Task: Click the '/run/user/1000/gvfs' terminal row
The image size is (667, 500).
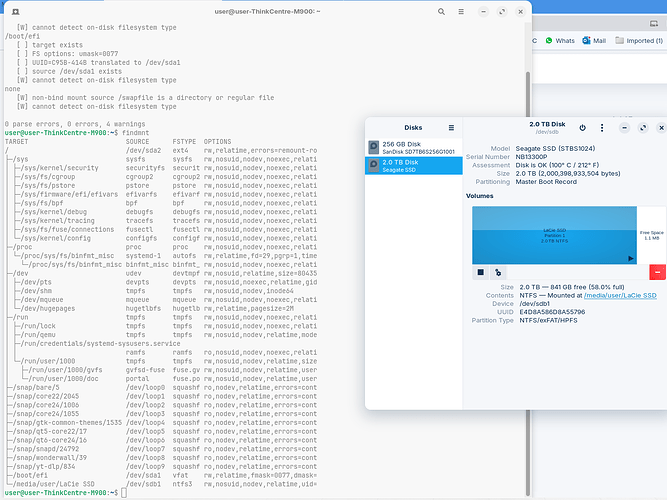Action: [161, 370]
